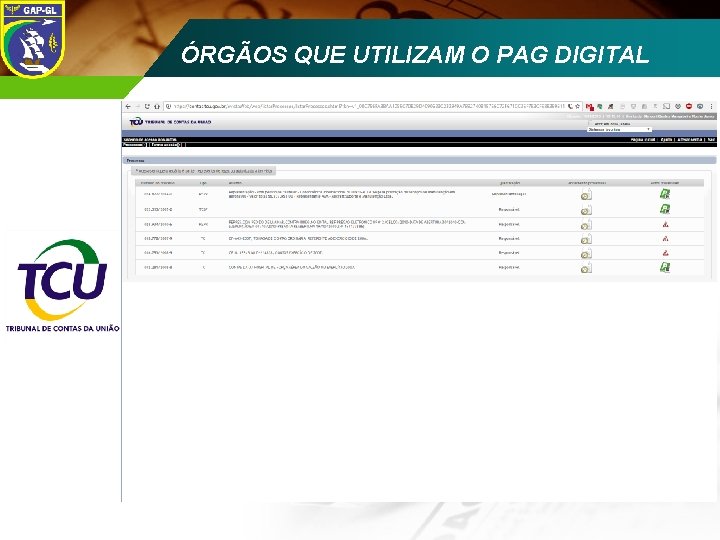Click the red PDF icon in the third process row
The width and height of the screenshot is (720, 540).
coord(665,225)
